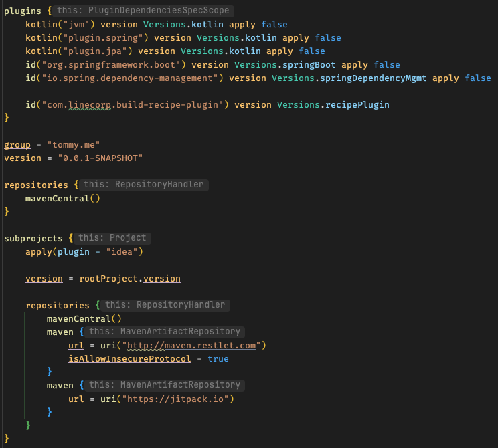Click the recipePlugin property reference
The height and width of the screenshot is (448, 498).
click(x=357, y=105)
